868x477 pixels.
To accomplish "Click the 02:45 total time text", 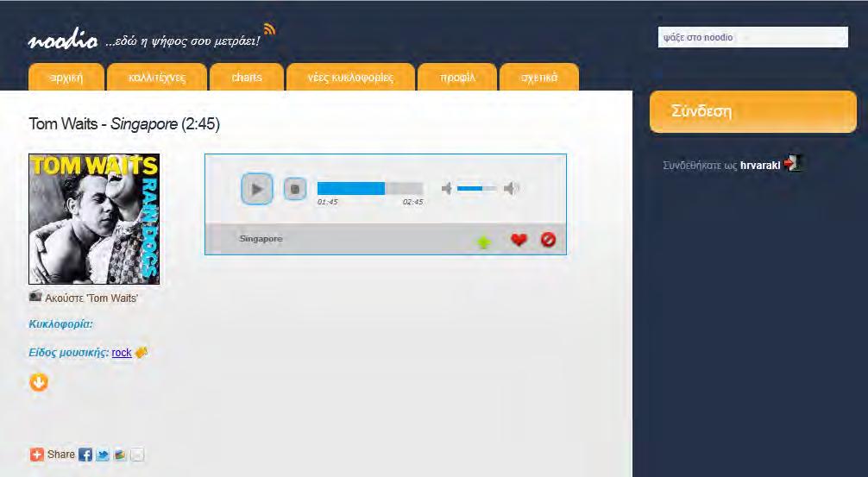I will (413, 202).
